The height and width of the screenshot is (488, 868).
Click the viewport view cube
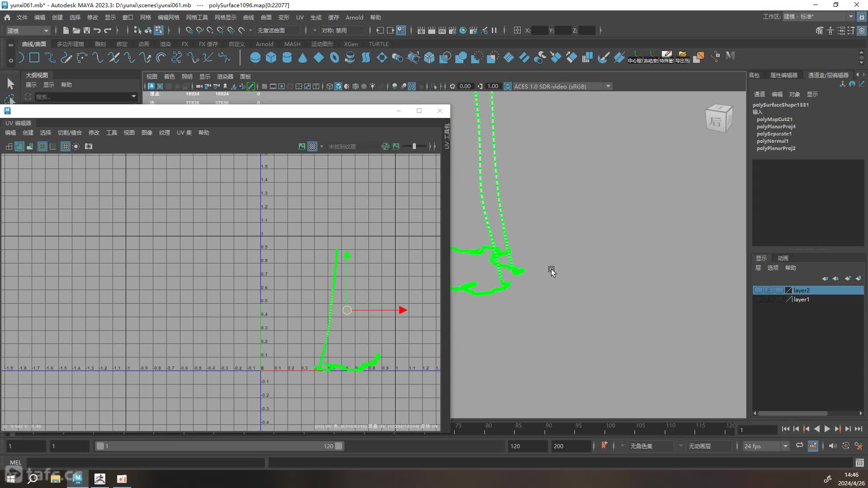[719, 118]
